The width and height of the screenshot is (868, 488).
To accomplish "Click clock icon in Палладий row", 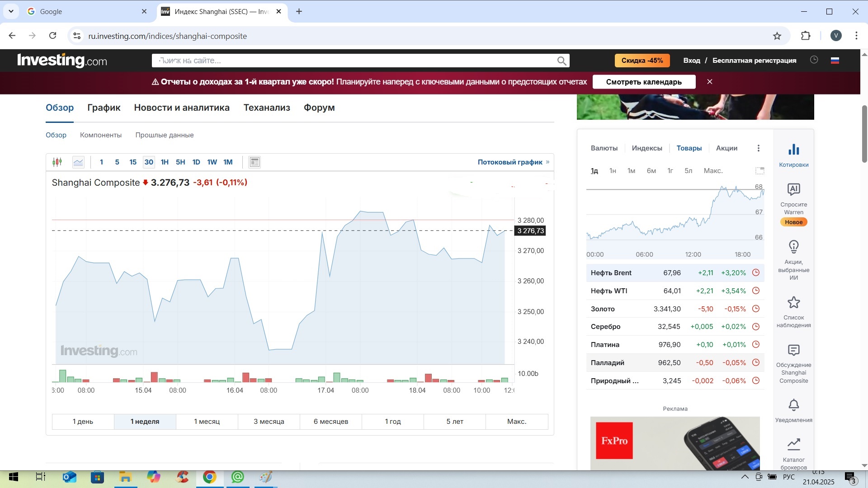I will pyautogui.click(x=756, y=362).
